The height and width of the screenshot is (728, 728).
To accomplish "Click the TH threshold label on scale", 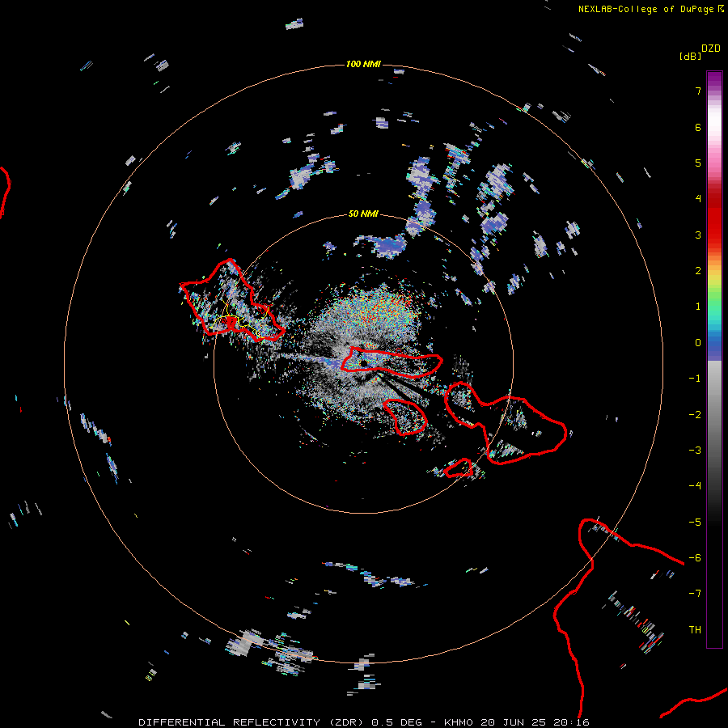I will coord(695,630).
